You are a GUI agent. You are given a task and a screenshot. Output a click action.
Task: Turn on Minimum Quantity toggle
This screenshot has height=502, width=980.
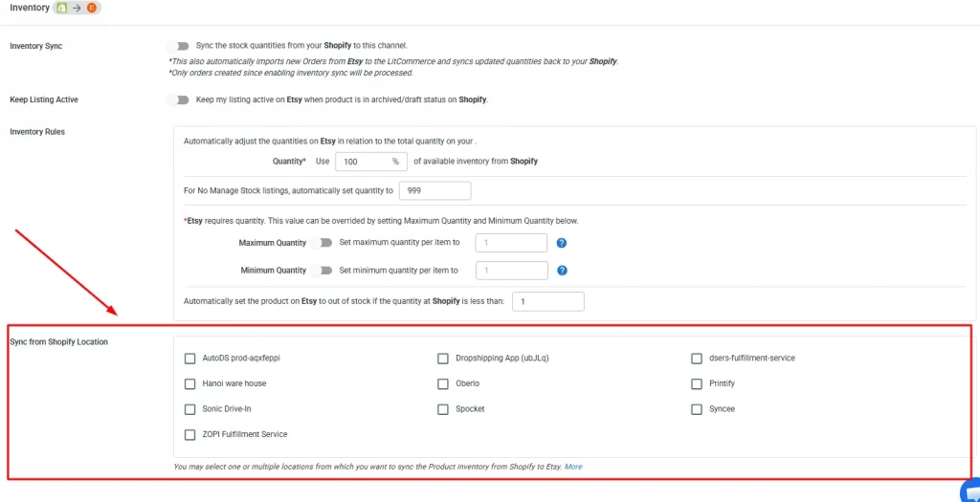tap(322, 271)
